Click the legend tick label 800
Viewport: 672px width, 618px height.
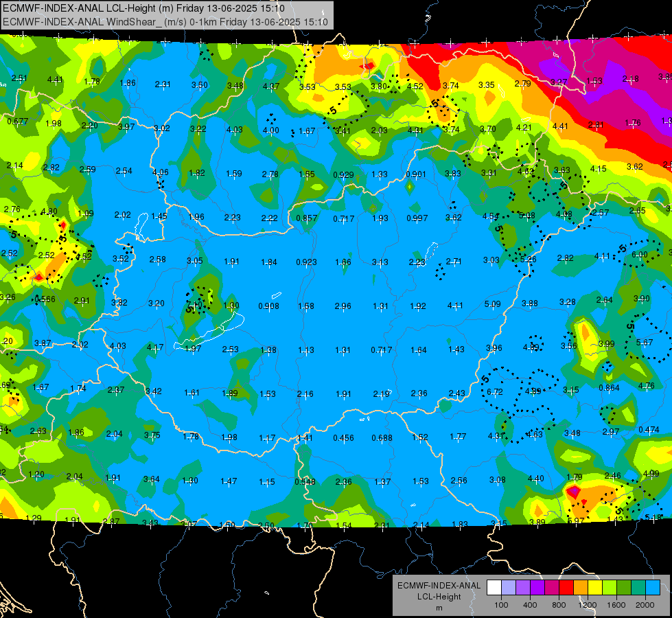(559, 605)
